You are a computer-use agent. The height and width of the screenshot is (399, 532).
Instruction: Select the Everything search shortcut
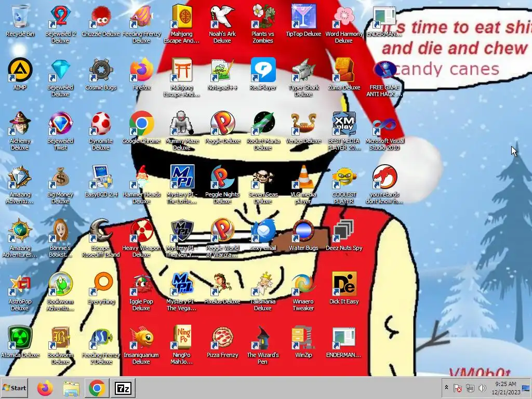tap(101, 289)
